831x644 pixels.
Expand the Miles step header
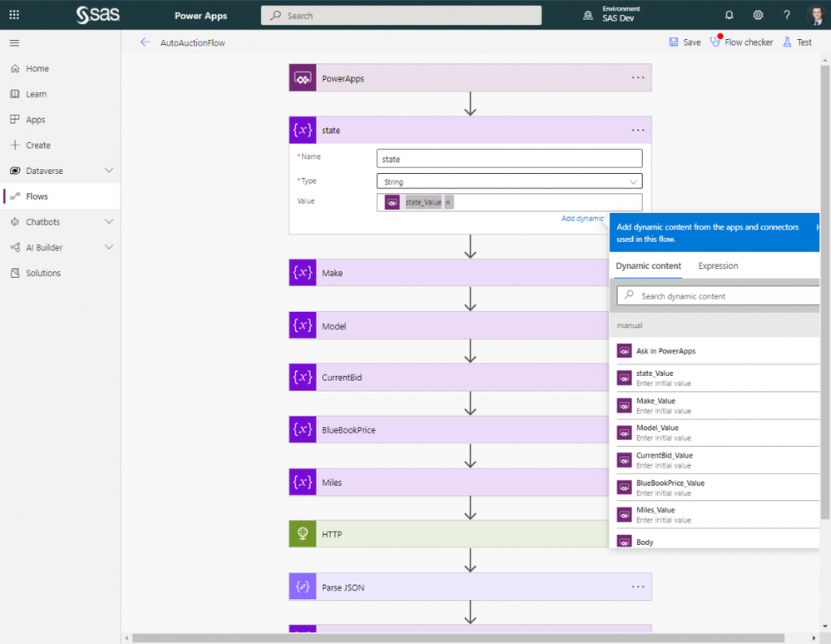(449, 483)
